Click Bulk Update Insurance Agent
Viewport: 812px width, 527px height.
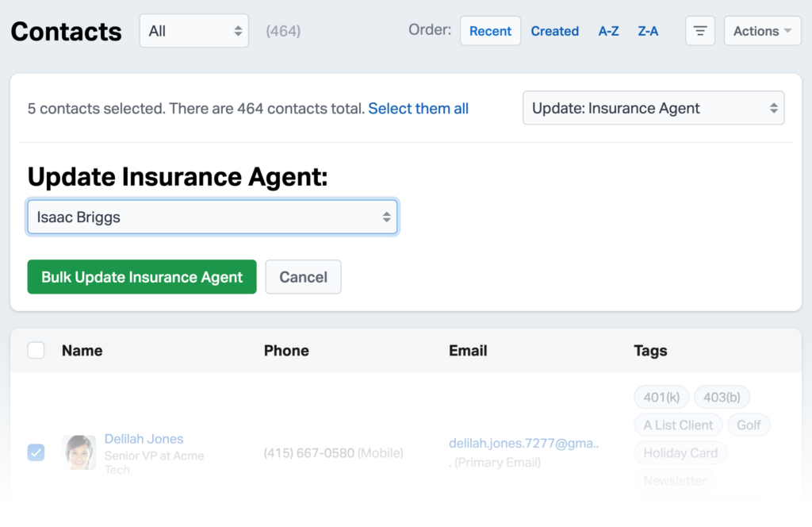[x=141, y=276]
